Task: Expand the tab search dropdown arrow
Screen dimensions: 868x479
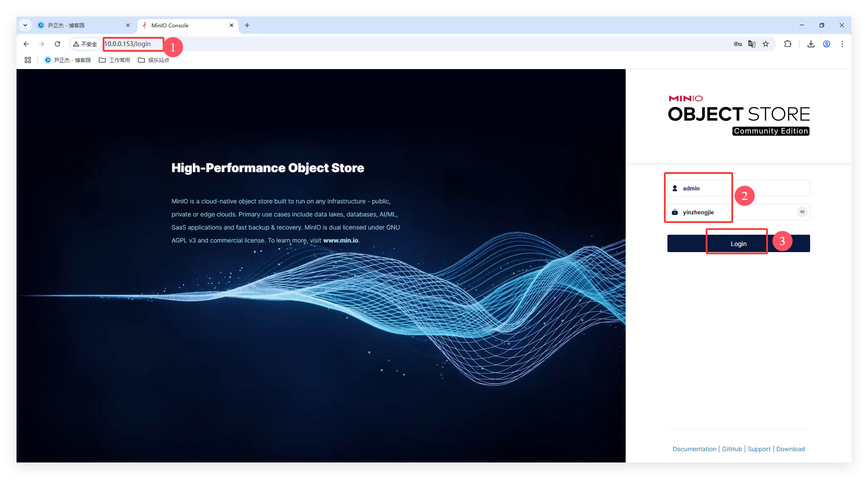Action: (x=25, y=25)
